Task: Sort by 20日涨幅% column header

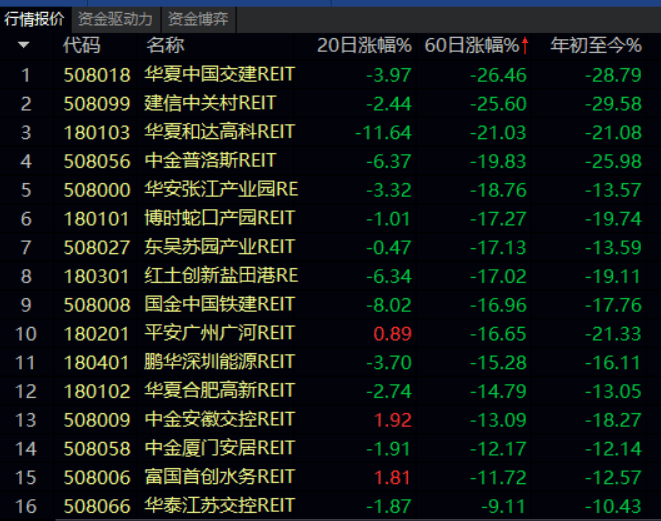Action: click(364, 45)
